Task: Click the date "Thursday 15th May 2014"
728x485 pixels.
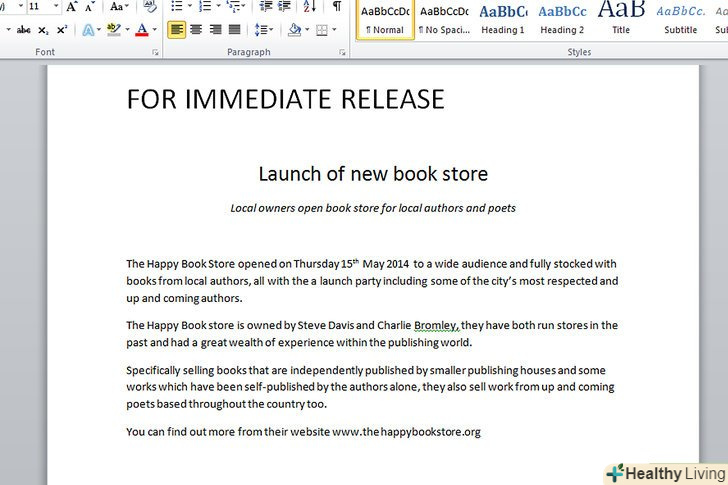Action: click(351, 264)
